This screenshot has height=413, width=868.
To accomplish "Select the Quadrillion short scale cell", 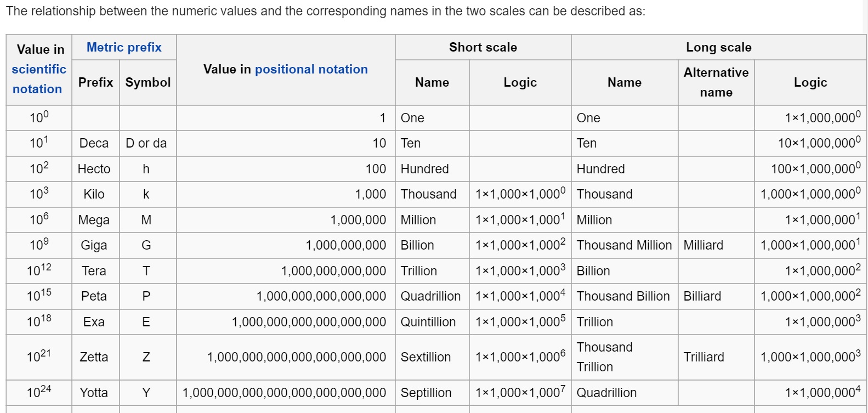I will click(x=432, y=296).
